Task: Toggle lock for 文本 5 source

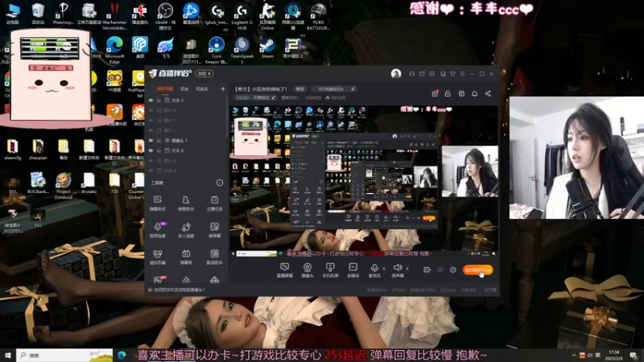Action: [x=159, y=100]
